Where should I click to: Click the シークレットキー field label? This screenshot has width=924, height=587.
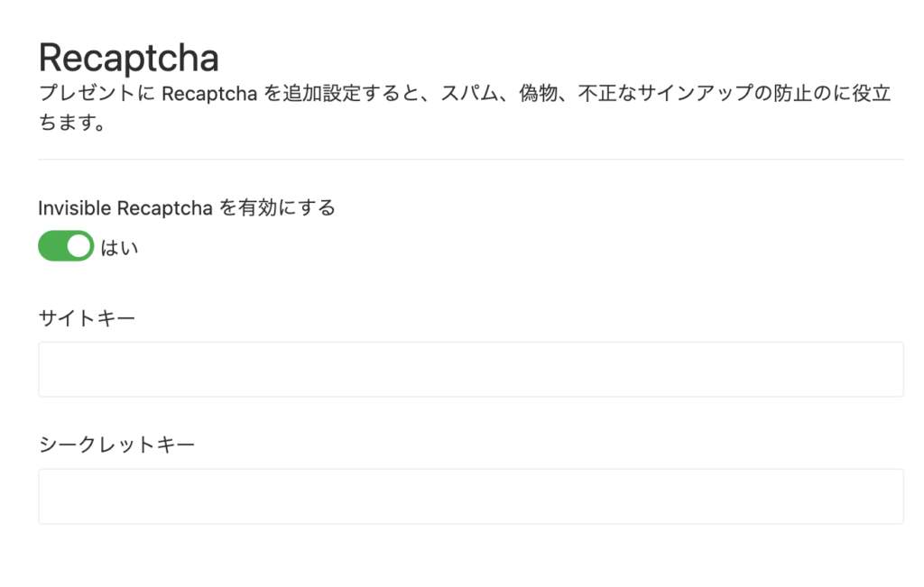coord(116,445)
